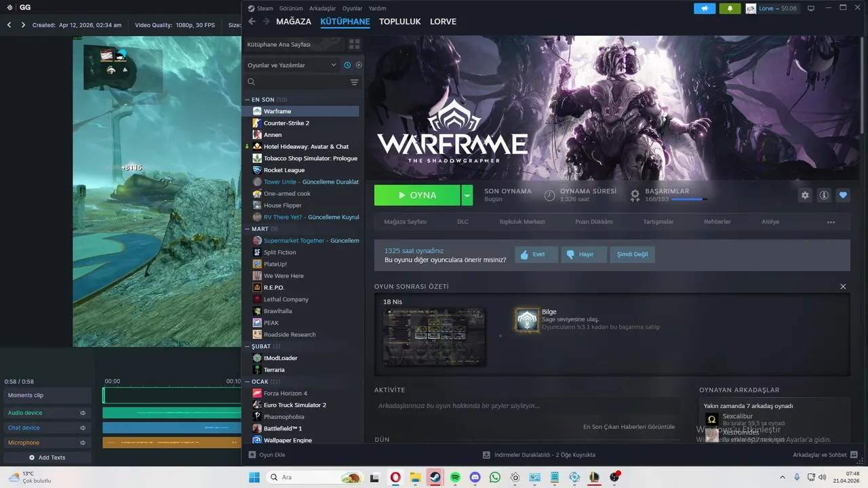Collapse the MART category
Image resolution: width=868 pixels, height=488 pixels.
248,229
